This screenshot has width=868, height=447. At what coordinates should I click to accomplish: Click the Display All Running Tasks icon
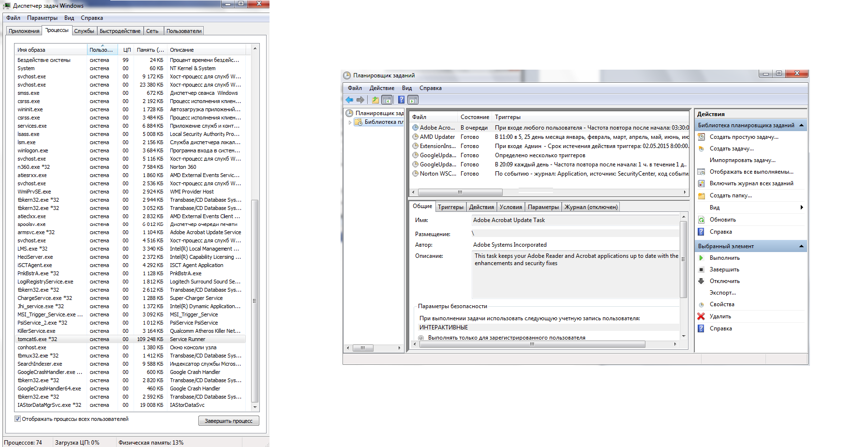pos(701,172)
